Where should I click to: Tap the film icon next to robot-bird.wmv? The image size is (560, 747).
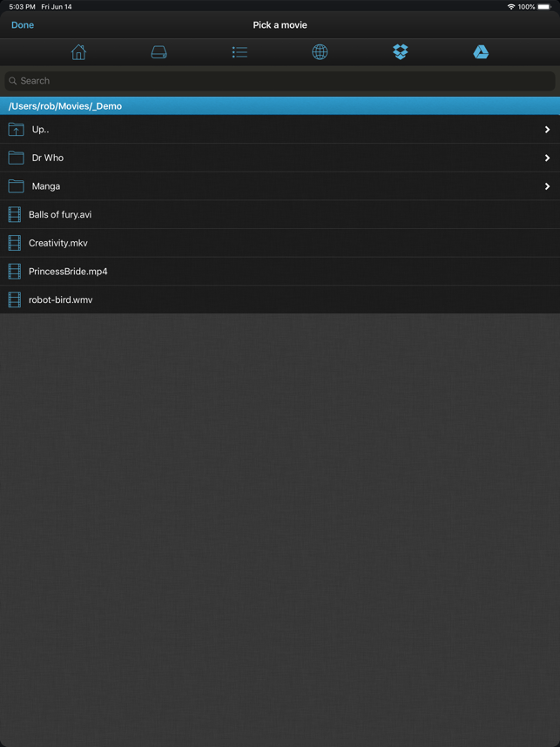click(x=15, y=299)
